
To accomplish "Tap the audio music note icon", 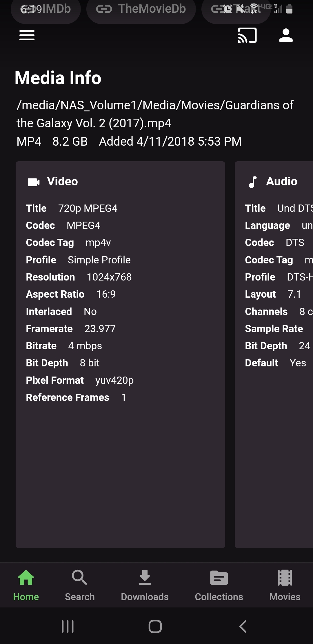I will [x=253, y=182].
